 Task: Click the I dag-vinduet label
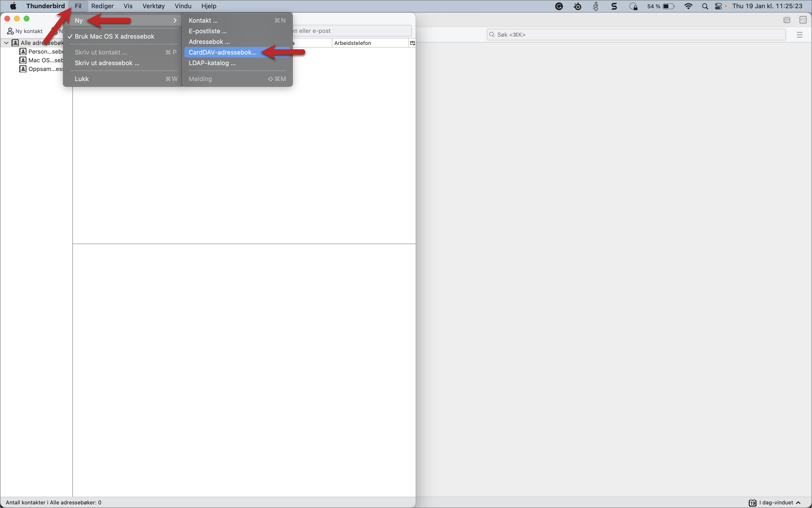(x=776, y=503)
